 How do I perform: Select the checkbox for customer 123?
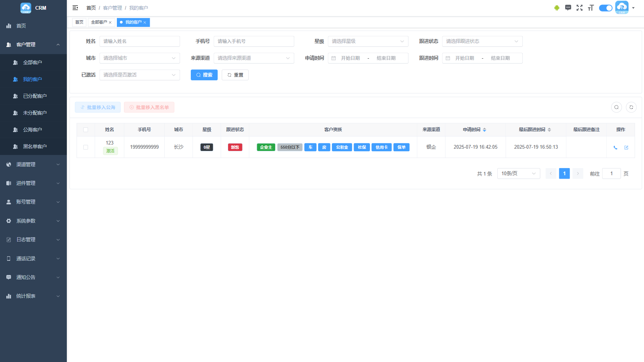coord(85,147)
